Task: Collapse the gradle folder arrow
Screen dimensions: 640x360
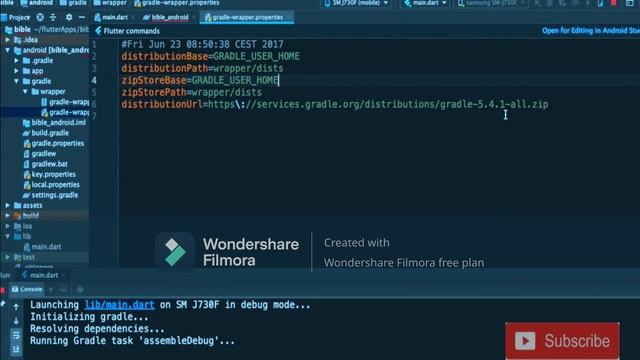Action: [x=16, y=81]
